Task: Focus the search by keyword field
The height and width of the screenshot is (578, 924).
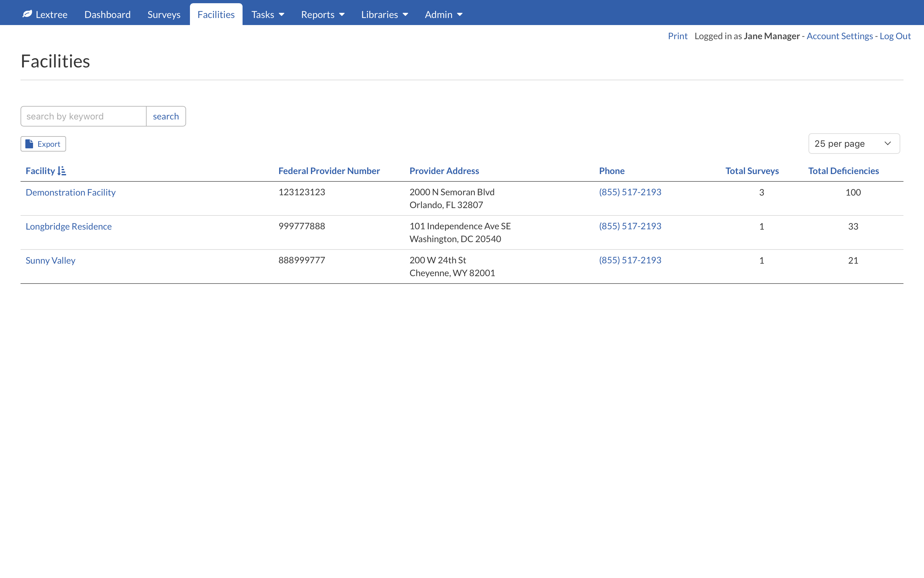Action: pos(84,116)
